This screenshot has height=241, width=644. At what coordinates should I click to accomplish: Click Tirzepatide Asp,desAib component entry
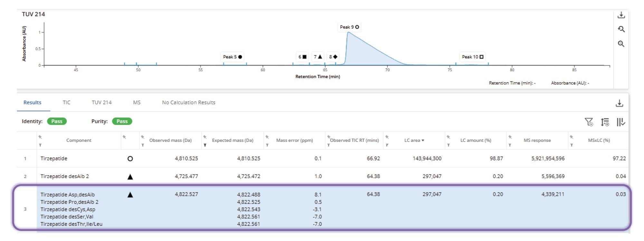coord(68,195)
